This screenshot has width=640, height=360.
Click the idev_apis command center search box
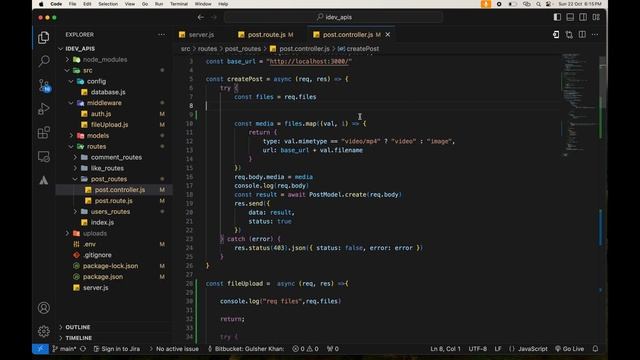(333, 17)
